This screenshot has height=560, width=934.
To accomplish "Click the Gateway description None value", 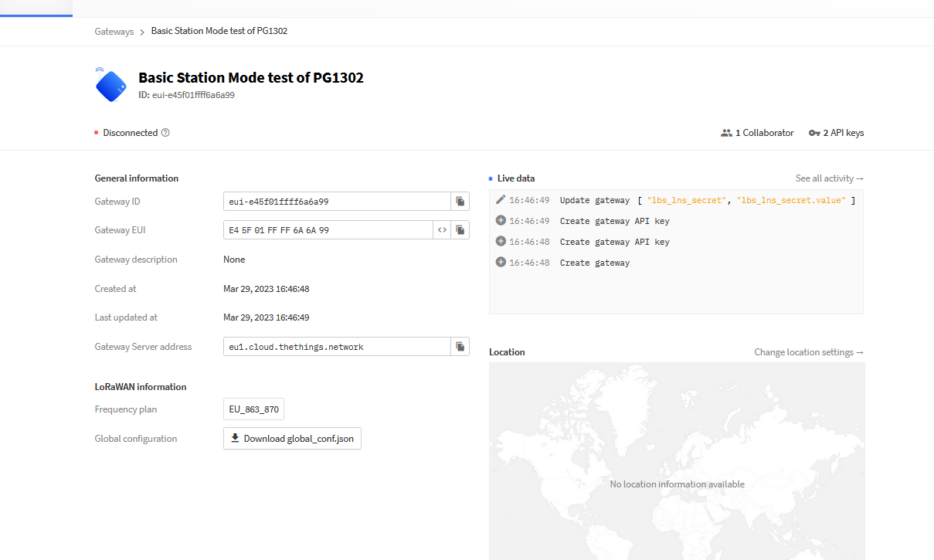I will coord(234,260).
